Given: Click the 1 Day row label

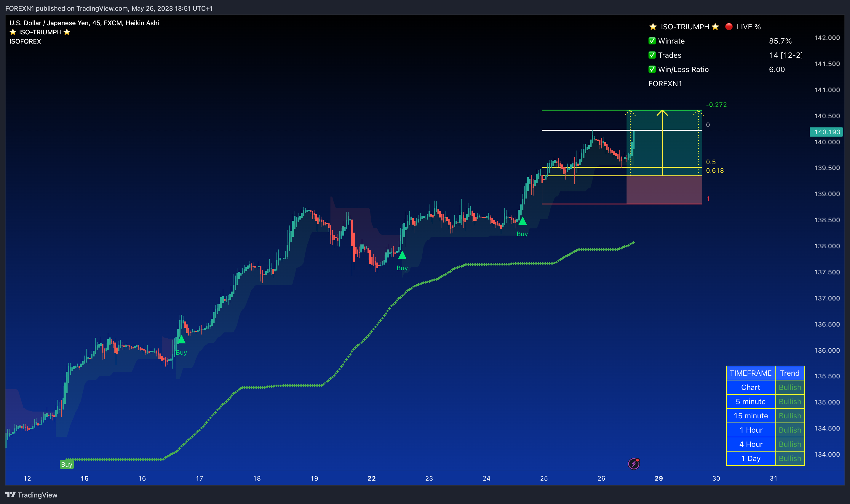Looking at the screenshot, I should [750, 458].
